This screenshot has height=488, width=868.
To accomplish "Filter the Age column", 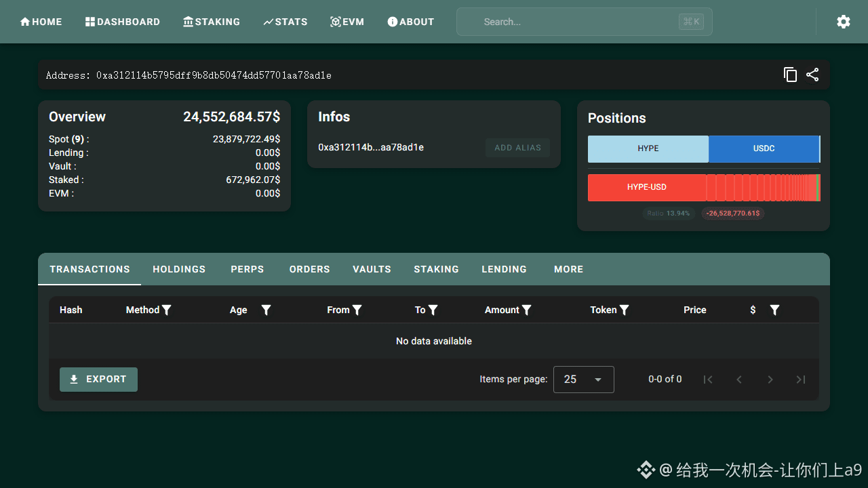I will [x=267, y=310].
